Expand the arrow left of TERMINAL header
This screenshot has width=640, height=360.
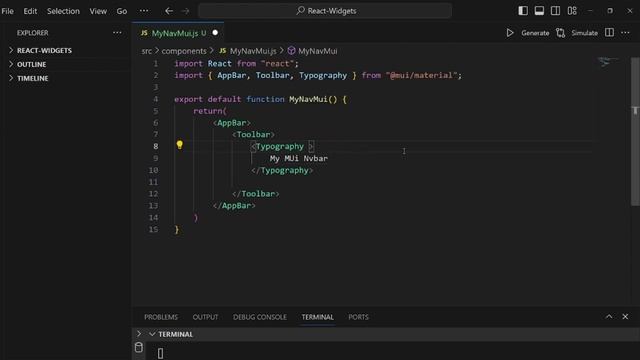point(139,333)
